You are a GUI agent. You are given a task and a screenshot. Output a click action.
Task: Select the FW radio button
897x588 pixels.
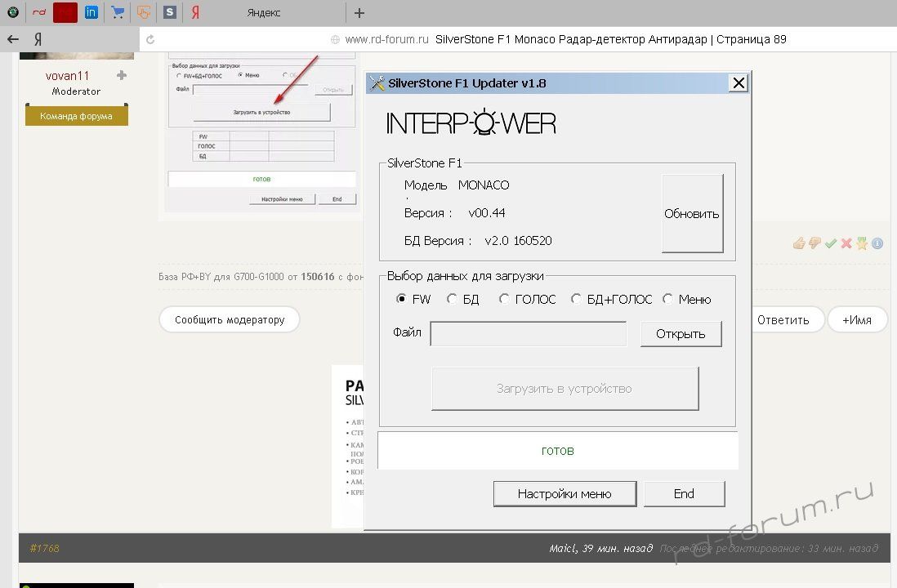click(401, 300)
